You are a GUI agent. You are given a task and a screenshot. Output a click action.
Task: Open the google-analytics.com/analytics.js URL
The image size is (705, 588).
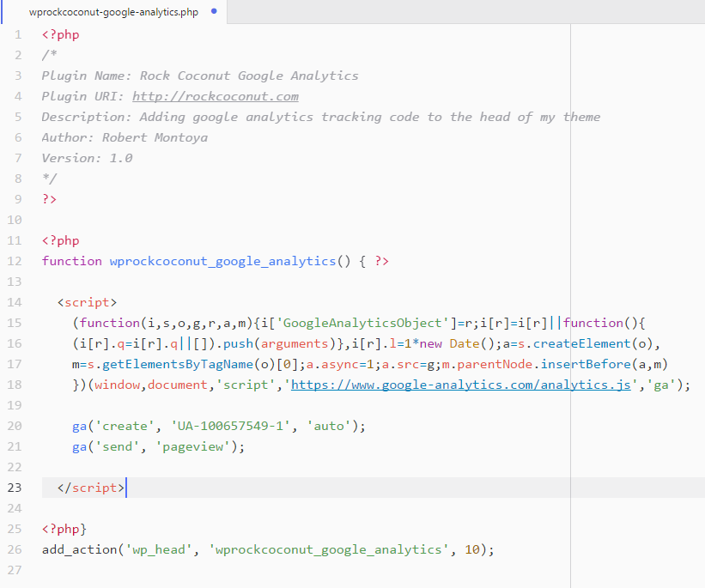pos(461,385)
